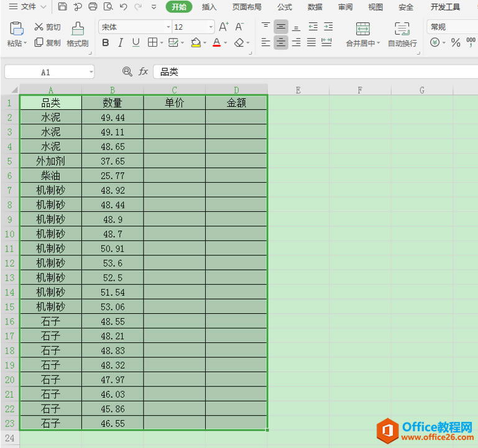This screenshot has width=478, height=448.
Task: Click the Merge and Center 合并居中 icon
Action: pos(363,29)
